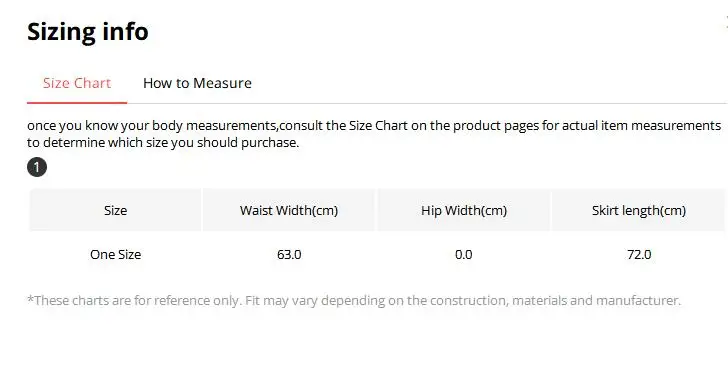Open the How to Measure tab

pos(197,83)
